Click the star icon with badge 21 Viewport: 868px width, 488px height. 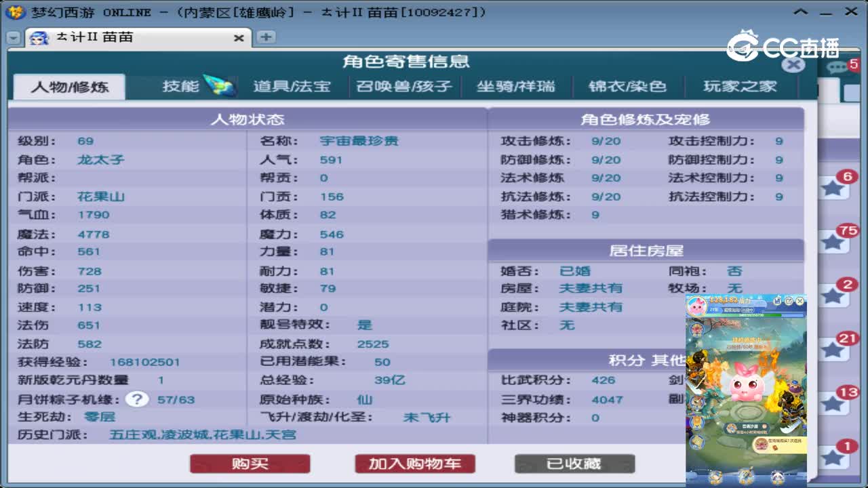click(x=833, y=349)
